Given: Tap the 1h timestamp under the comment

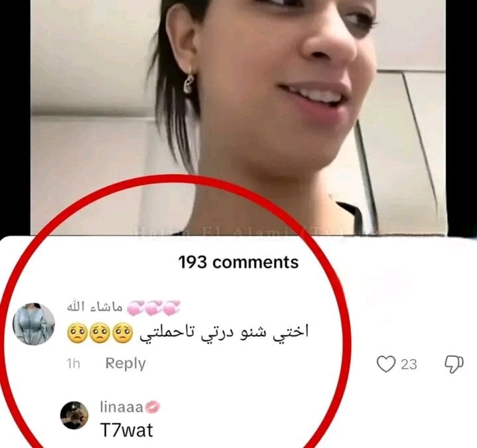Looking at the screenshot, I should point(73,364).
